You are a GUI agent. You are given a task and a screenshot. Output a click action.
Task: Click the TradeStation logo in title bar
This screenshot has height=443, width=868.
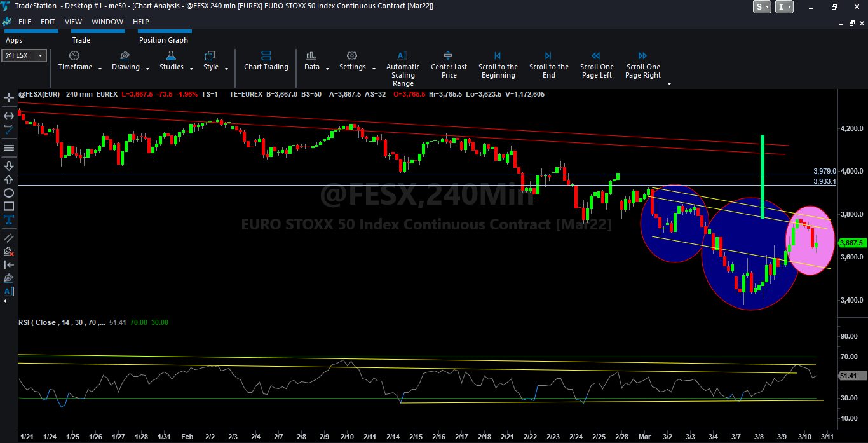(x=6, y=6)
